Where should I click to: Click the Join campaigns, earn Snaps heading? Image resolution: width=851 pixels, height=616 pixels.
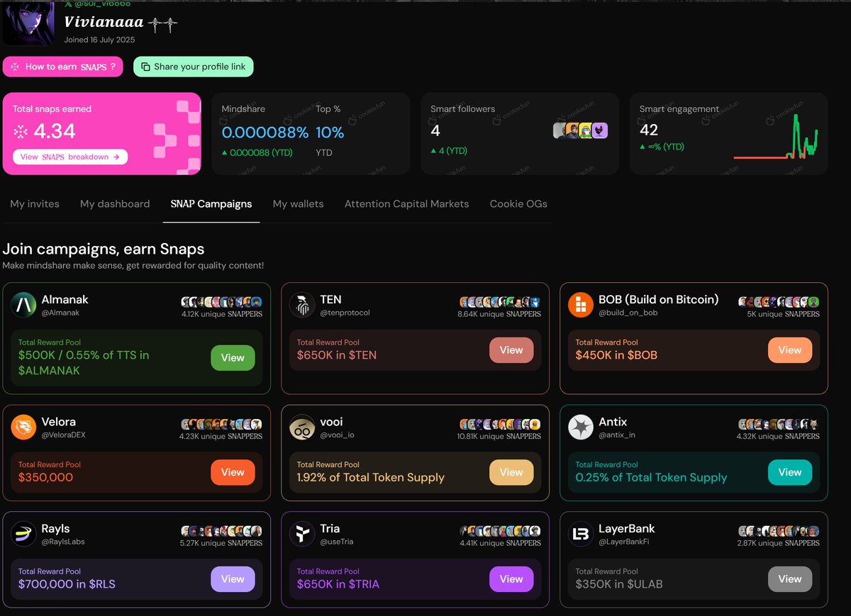[104, 249]
